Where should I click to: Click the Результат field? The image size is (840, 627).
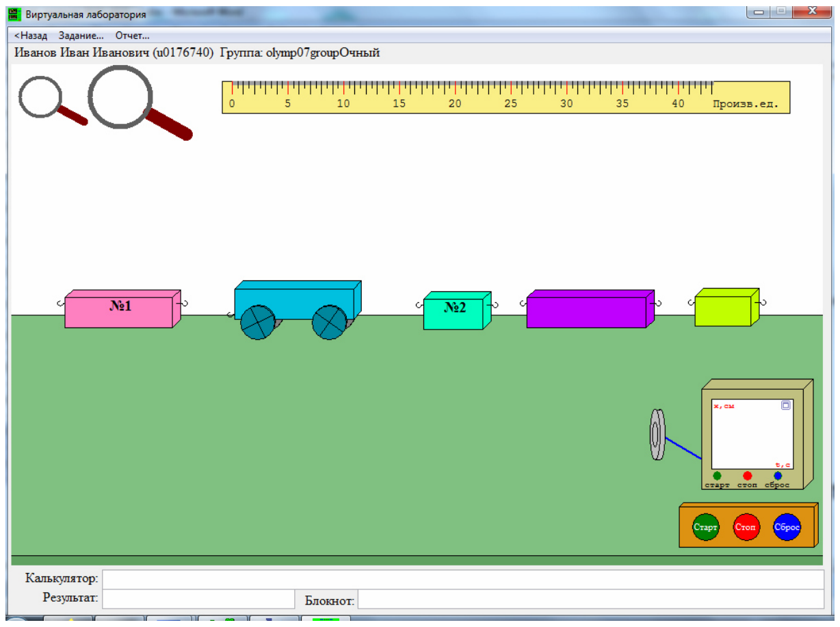click(x=198, y=599)
